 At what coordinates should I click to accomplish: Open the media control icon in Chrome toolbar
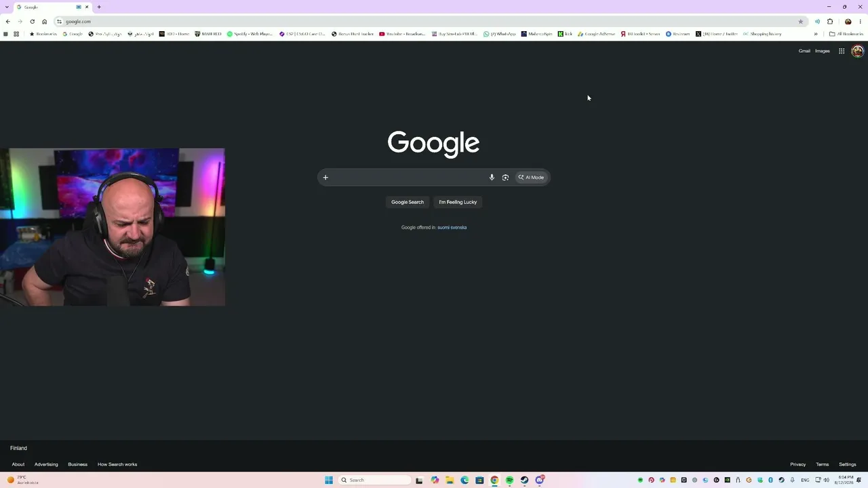(x=817, y=22)
